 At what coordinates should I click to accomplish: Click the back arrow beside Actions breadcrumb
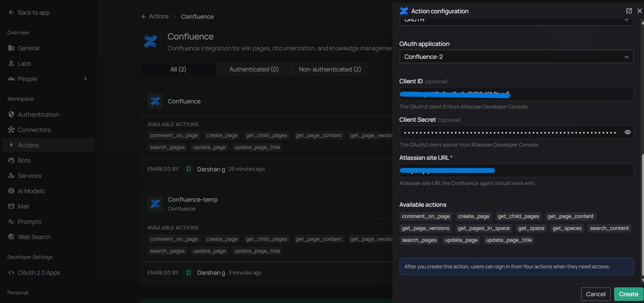[x=144, y=16]
